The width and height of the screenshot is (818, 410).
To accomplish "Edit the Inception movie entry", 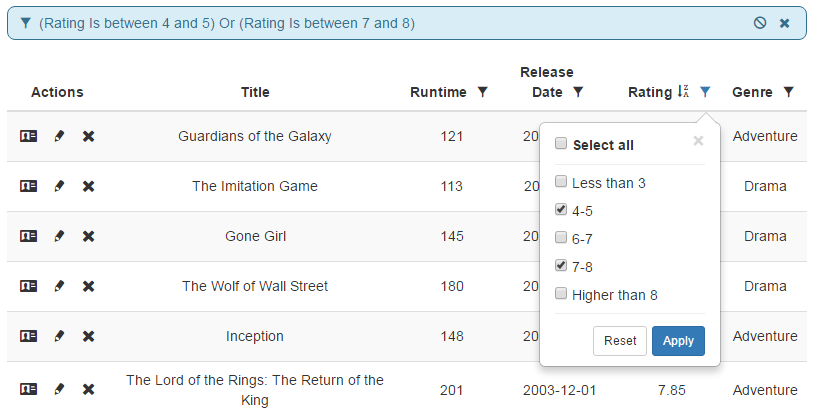I will point(59,336).
